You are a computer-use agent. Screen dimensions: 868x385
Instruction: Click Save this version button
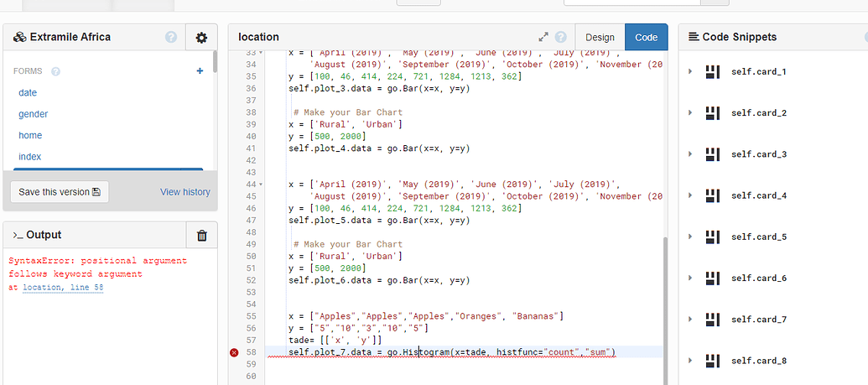tap(60, 192)
